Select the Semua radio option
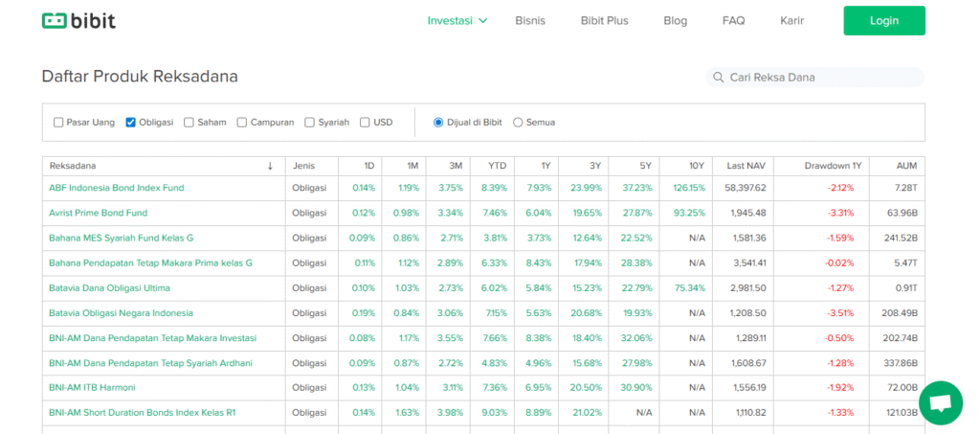 tap(519, 123)
